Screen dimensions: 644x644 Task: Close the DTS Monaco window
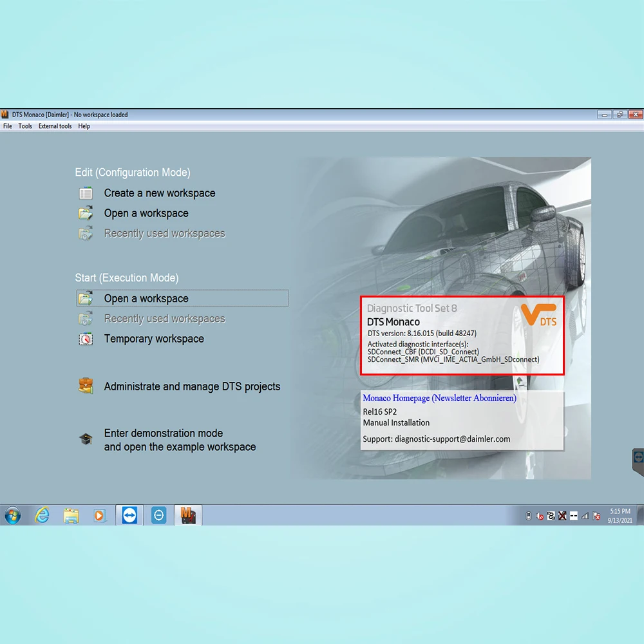tap(636, 115)
